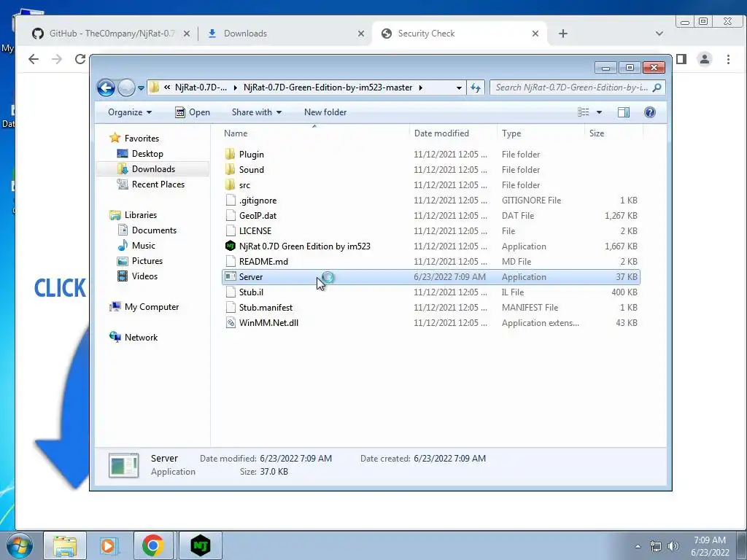Open the Share with dropdown
Viewport: 747px width, 560px height.
pos(256,112)
